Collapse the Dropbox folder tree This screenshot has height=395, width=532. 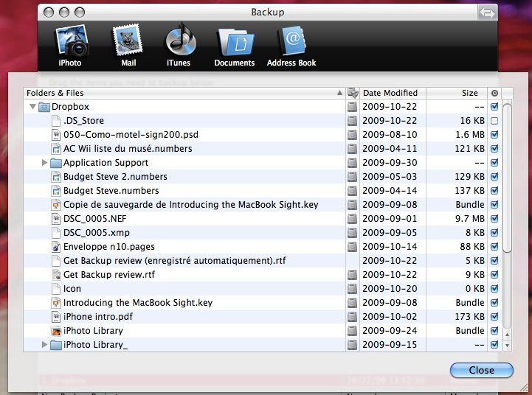[x=32, y=107]
